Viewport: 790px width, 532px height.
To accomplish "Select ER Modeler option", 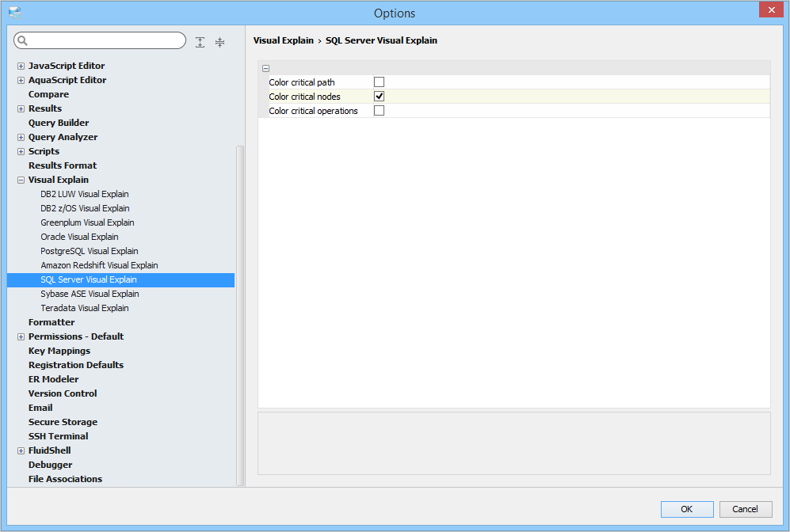I will coord(53,379).
